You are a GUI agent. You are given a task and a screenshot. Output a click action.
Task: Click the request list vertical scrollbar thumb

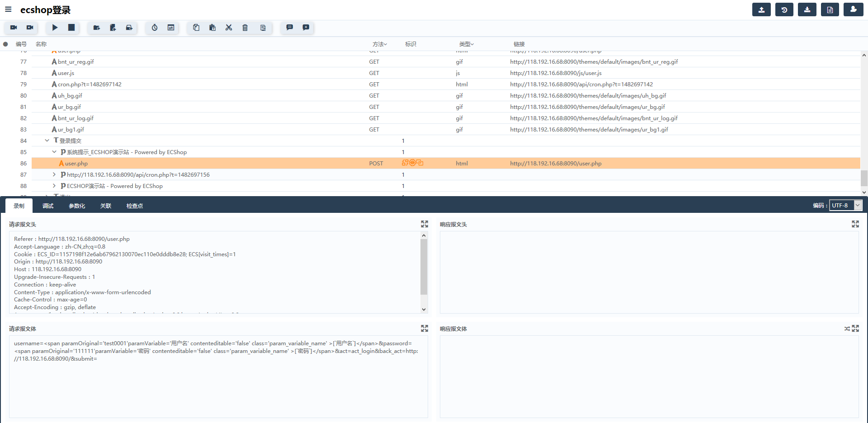coord(864,178)
